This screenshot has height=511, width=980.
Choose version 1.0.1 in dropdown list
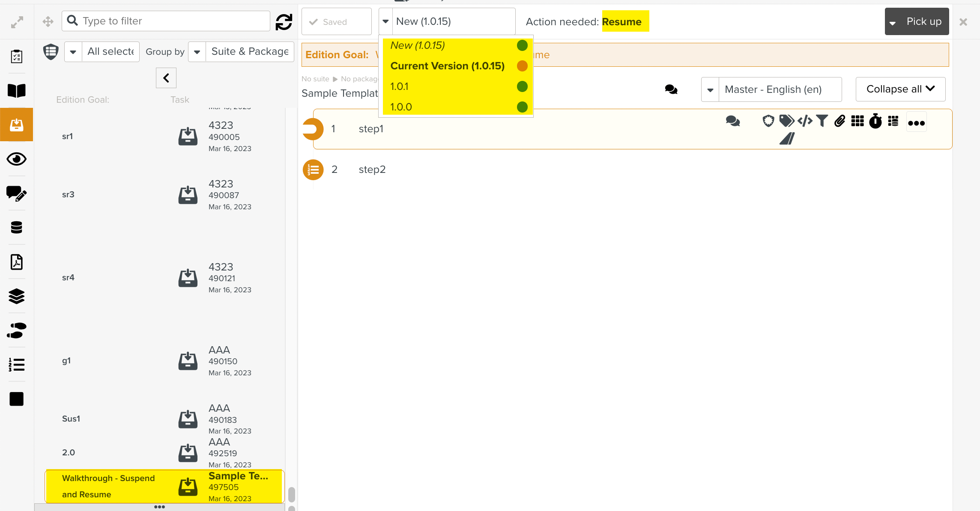pos(399,86)
